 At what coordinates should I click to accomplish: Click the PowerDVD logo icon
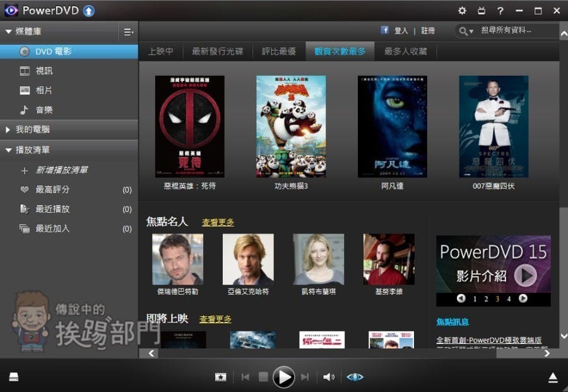(11, 11)
